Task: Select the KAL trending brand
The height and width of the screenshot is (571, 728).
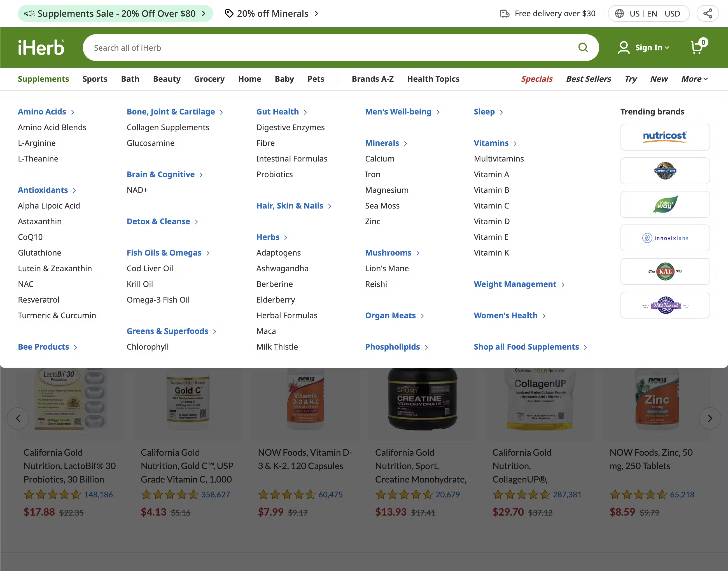Action: tap(665, 272)
